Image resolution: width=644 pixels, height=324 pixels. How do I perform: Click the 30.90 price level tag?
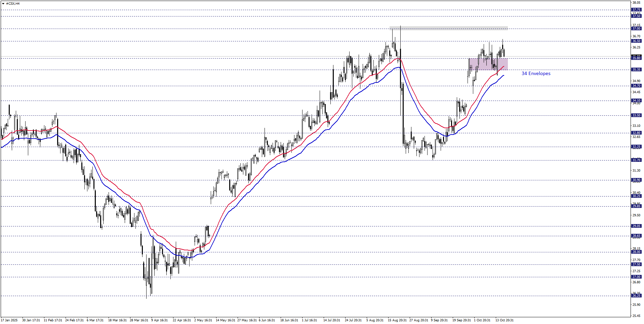pyautogui.click(x=636, y=180)
